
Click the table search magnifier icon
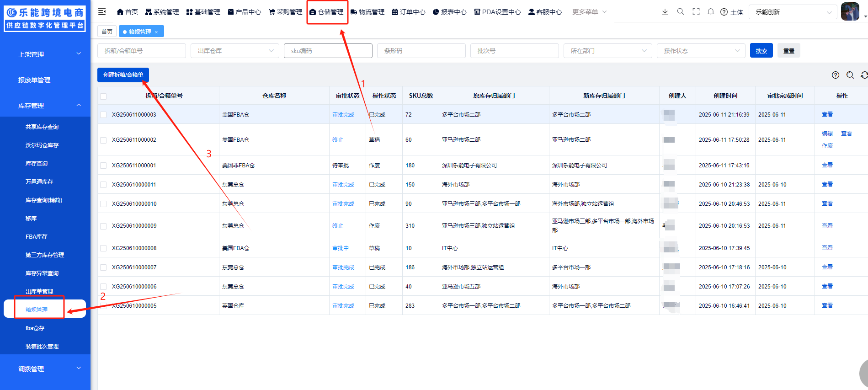(850, 75)
